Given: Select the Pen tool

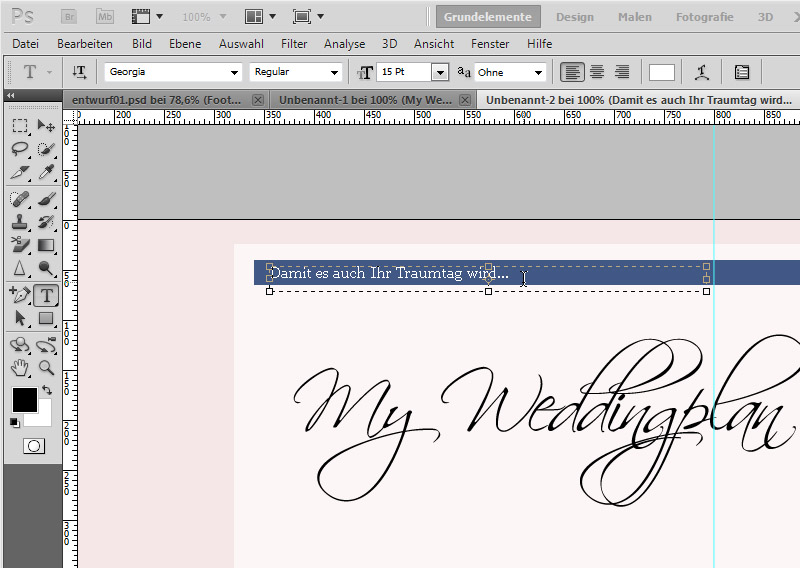Looking at the screenshot, I should pyautogui.click(x=20, y=295).
